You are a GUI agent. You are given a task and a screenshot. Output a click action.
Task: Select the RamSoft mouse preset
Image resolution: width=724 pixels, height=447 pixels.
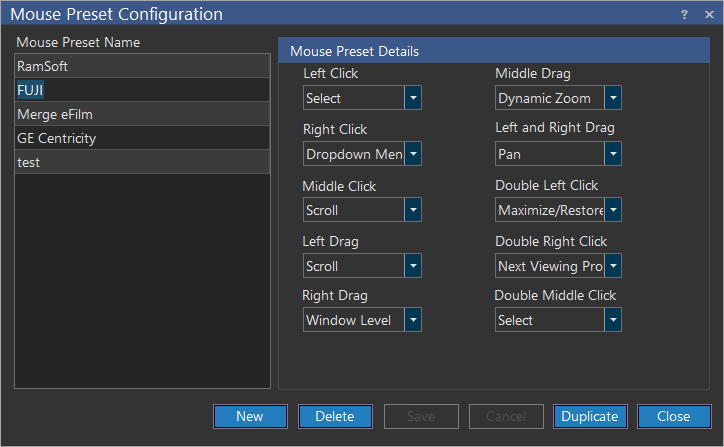click(142, 66)
